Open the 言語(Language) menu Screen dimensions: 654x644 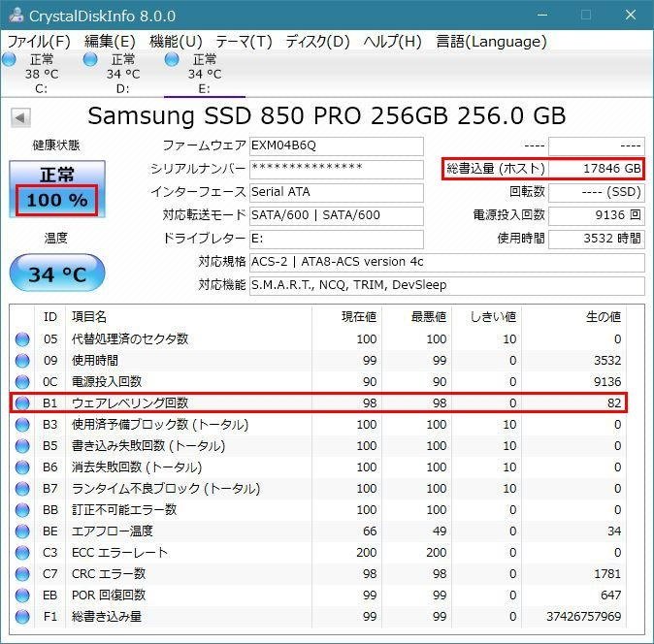pos(491,42)
